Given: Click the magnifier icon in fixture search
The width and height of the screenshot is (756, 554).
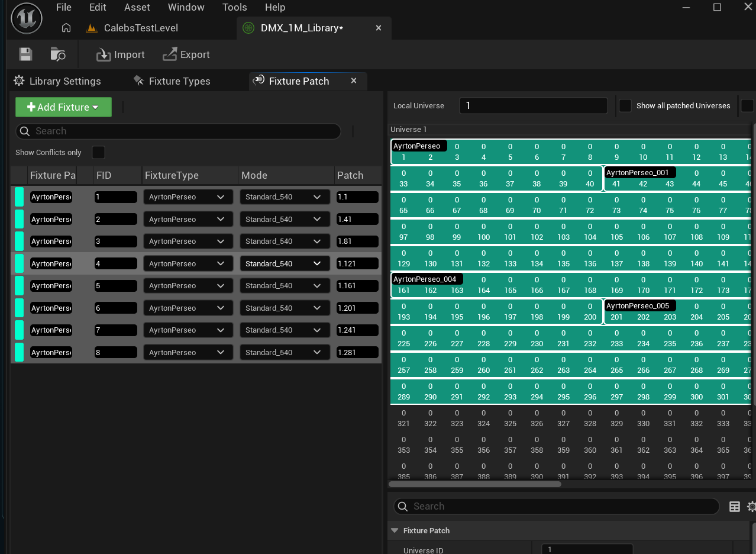Looking at the screenshot, I should pos(25,131).
